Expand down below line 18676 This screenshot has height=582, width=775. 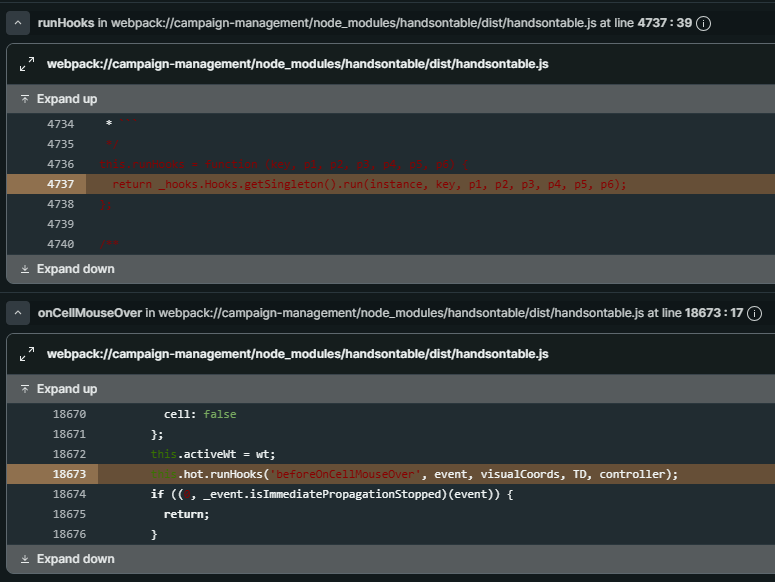click(x=67, y=559)
